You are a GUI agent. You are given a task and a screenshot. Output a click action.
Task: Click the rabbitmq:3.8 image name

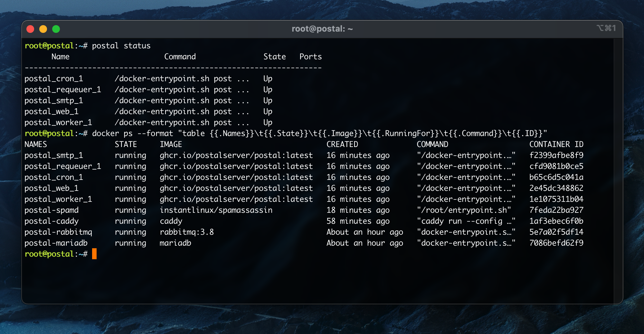(x=187, y=232)
